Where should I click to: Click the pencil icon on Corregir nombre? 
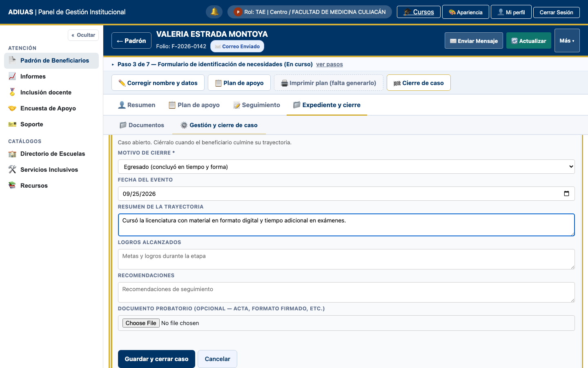coord(122,83)
